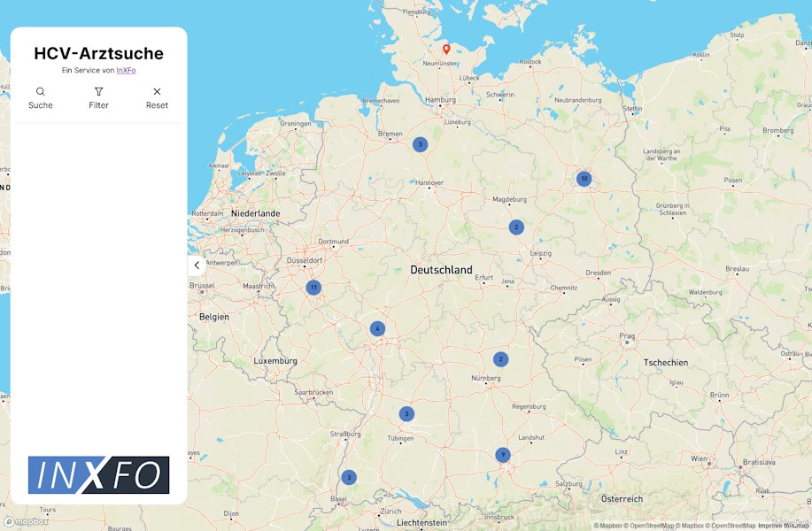Viewport: 812px width, 531px height.
Task: Click the red location pin near Neumünster
Action: pyautogui.click(x=446, y=50)
